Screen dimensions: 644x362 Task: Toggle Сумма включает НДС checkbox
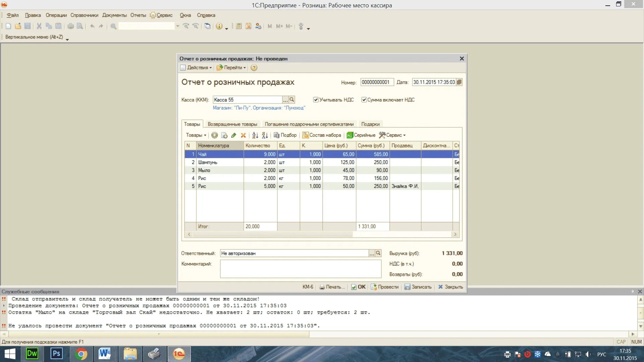pos(364,100)
